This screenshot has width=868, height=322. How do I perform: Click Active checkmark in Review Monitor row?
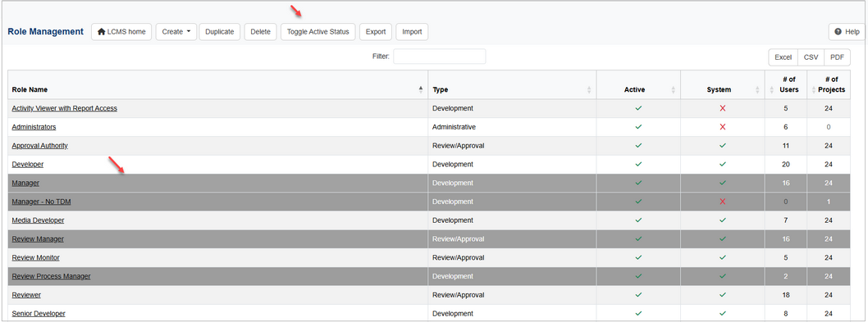[x=638, y=258]
